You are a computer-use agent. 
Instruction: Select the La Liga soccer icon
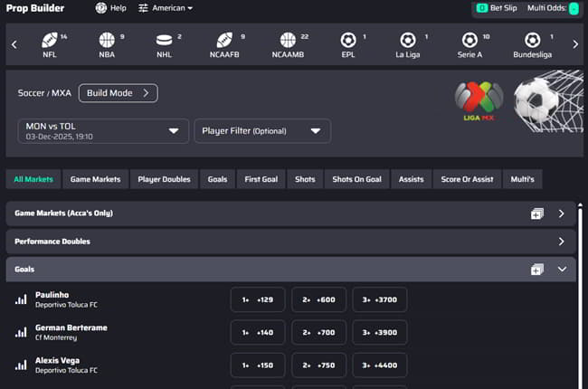pos(408,40)
